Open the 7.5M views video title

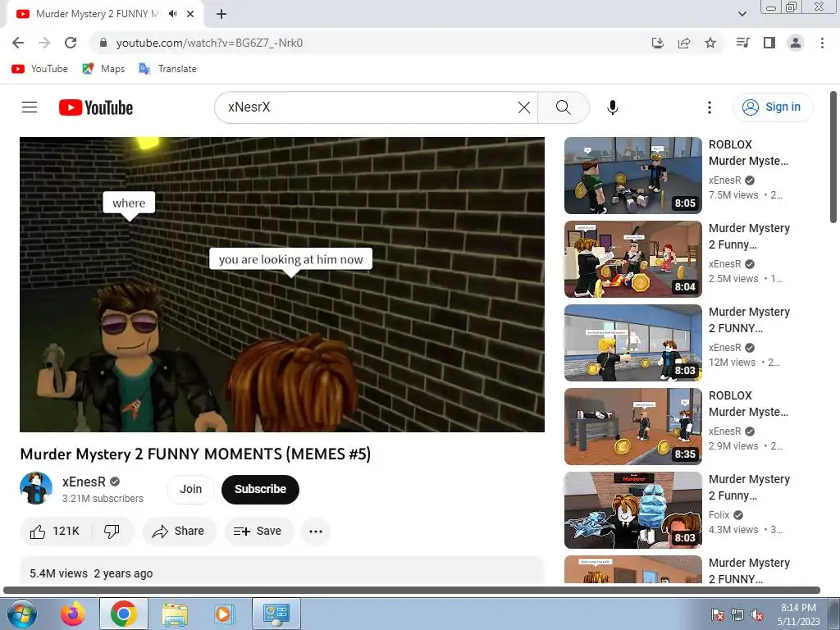click(748, 153)
